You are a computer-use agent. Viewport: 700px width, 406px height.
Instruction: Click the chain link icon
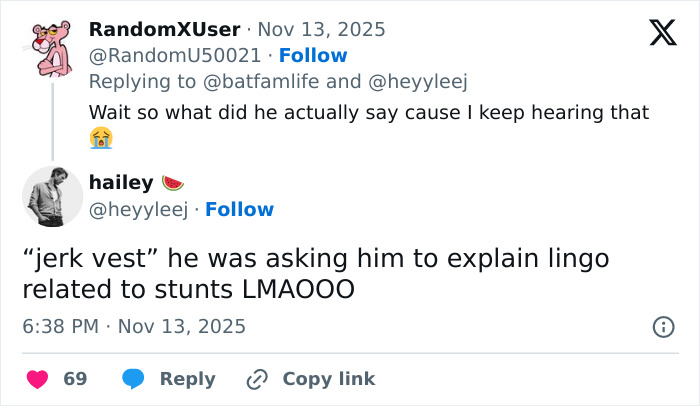[x=257, y=379]
